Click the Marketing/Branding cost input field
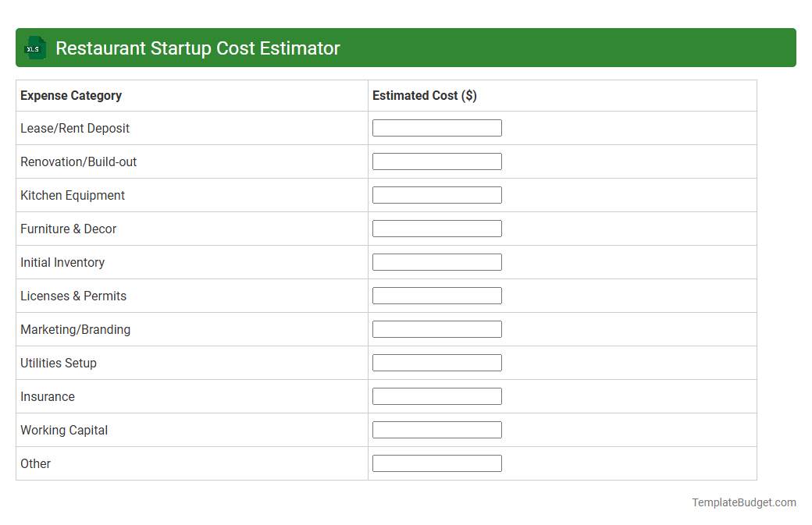812x525 pixels. tap(436, 328)
